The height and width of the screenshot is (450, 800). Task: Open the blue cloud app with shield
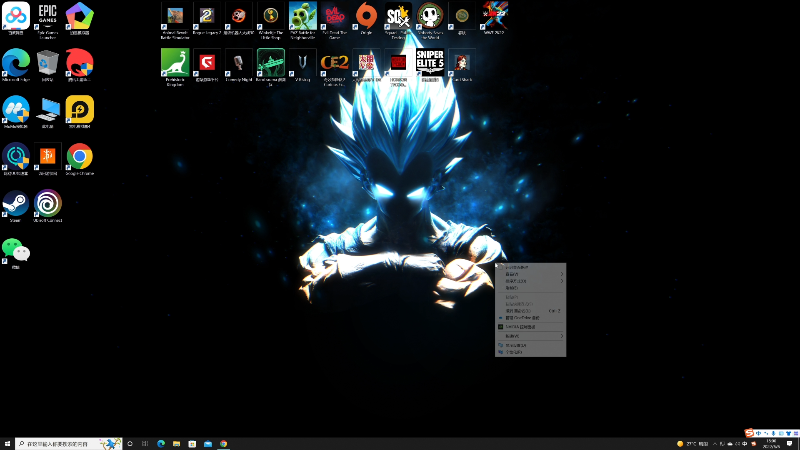pos(16,112)
